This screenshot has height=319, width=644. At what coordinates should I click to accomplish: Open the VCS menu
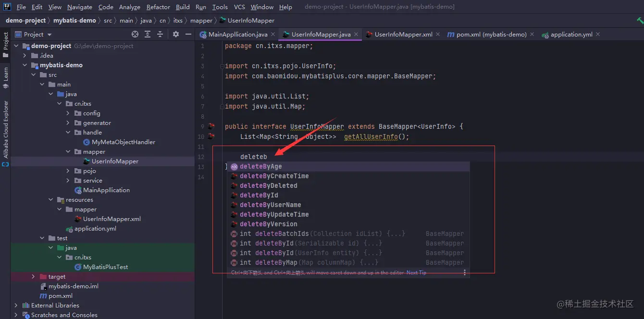[x=239, y=7]
